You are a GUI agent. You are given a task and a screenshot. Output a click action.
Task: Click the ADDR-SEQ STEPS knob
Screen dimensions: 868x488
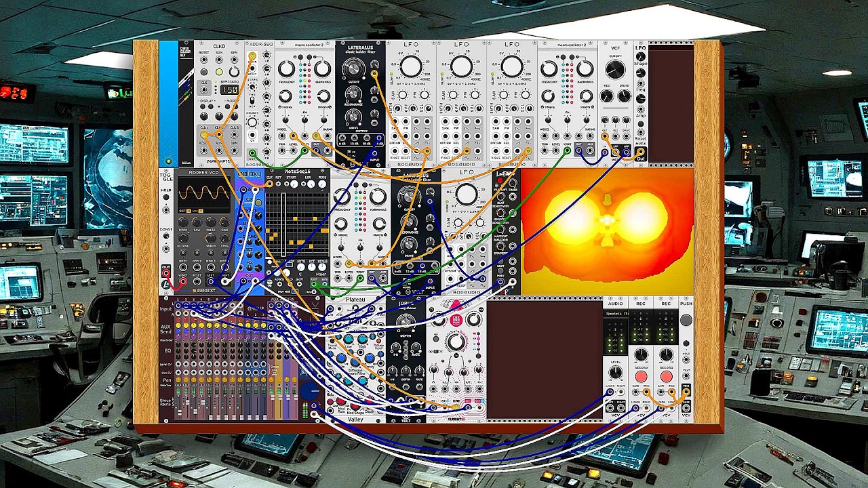252,87
